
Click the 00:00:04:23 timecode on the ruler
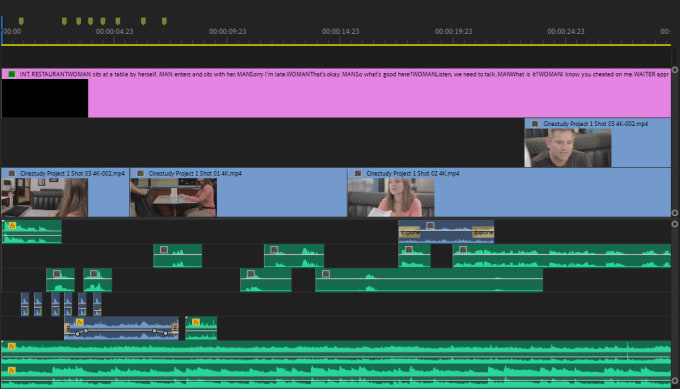pyautogui.click(x=114, y=31)
